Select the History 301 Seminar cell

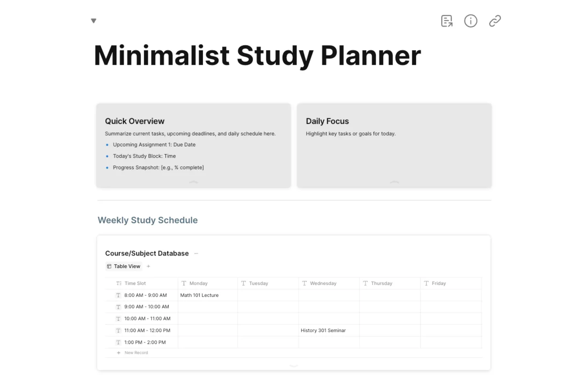click(329, 330)
